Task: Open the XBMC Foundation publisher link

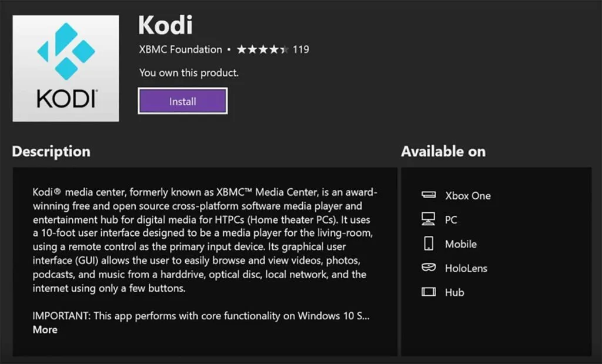Action: click(x=180, y=49)
